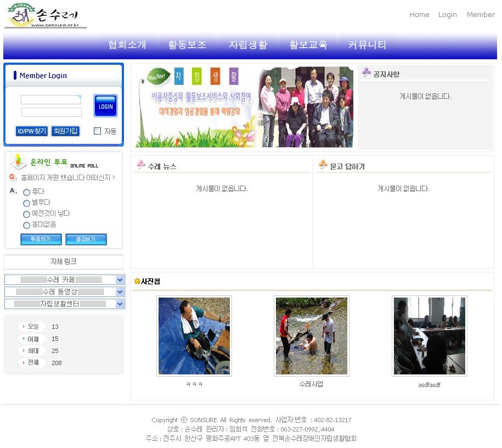
Task: Choose the 흥미없음 radio button
Action: point(26,225)
